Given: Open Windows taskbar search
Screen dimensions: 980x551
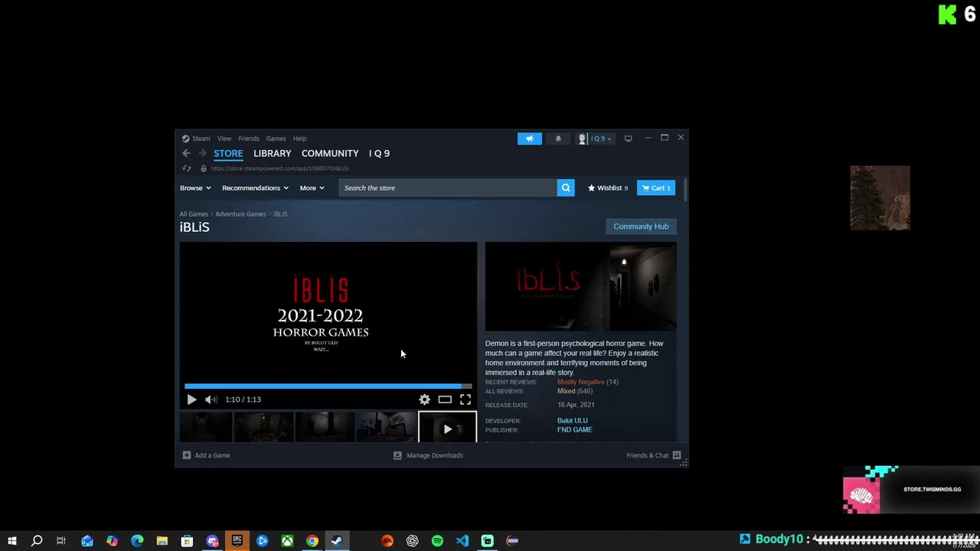Looking at the screenshot, I should 36,541.
